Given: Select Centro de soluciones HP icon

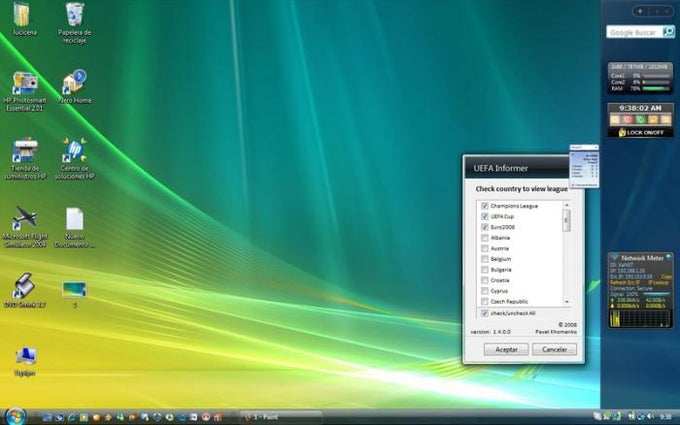Looking at the screenshot, I should click(x=74, y=158).
